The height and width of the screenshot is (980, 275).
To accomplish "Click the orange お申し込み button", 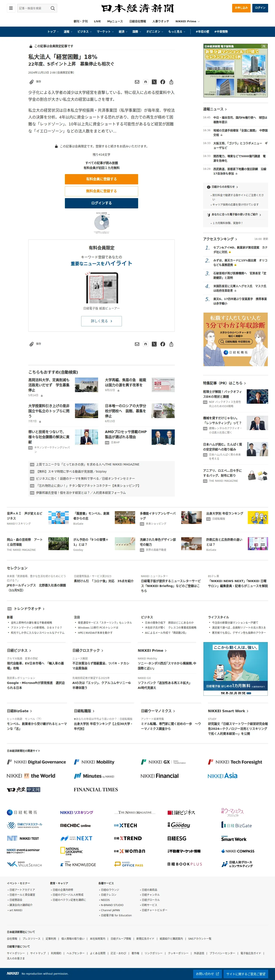I will pyautogui.click(x=241, y=8).
